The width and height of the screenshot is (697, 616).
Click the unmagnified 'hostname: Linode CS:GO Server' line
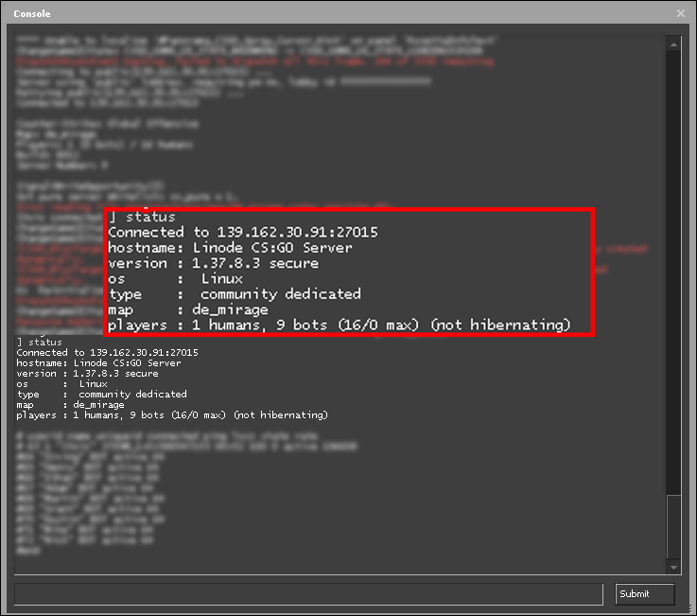click(98, 363)
